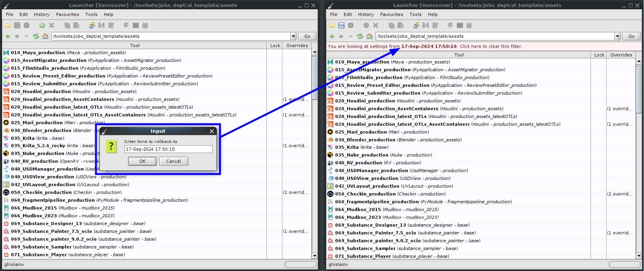
Task: Open the Help menu in the right Launcher window
Action: click(433, 14)
